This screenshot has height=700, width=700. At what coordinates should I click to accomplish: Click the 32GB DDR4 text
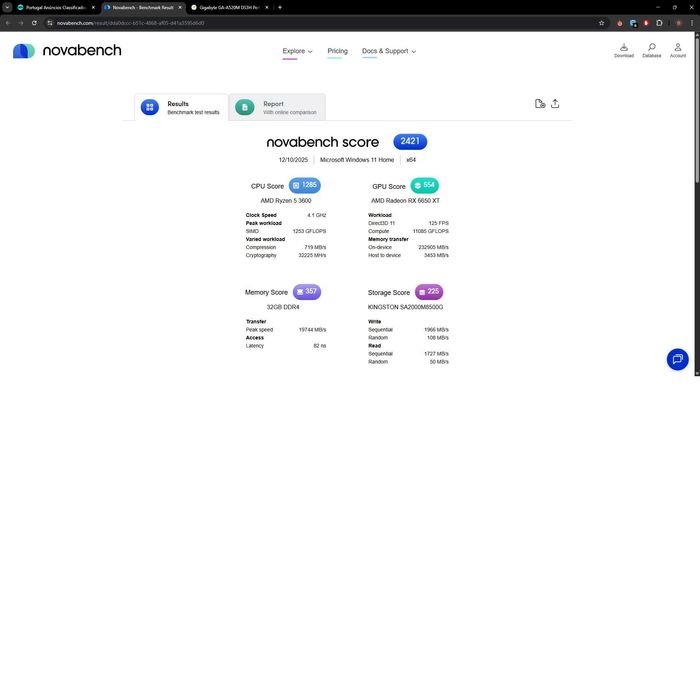click(283, 307)
